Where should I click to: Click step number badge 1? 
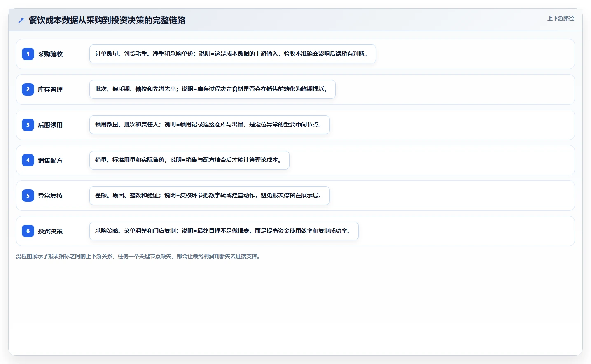tap(28, 54)
